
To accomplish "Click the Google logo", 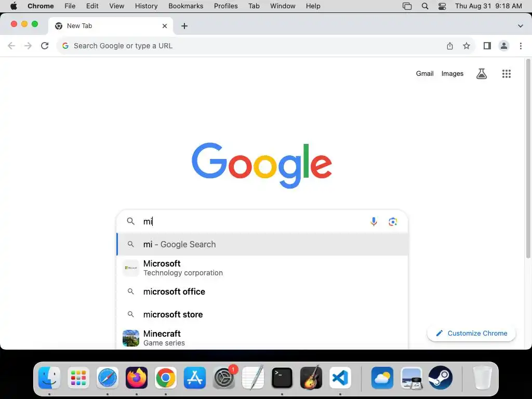I will tap(262, 165).
